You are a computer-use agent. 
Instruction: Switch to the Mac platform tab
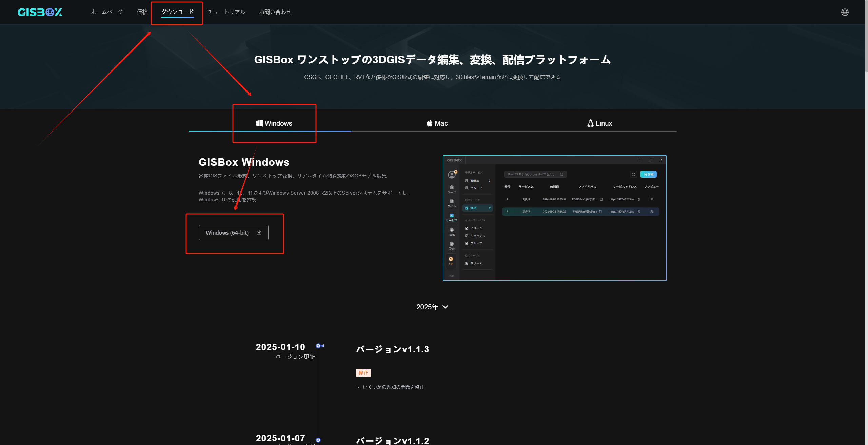[437, 123]
